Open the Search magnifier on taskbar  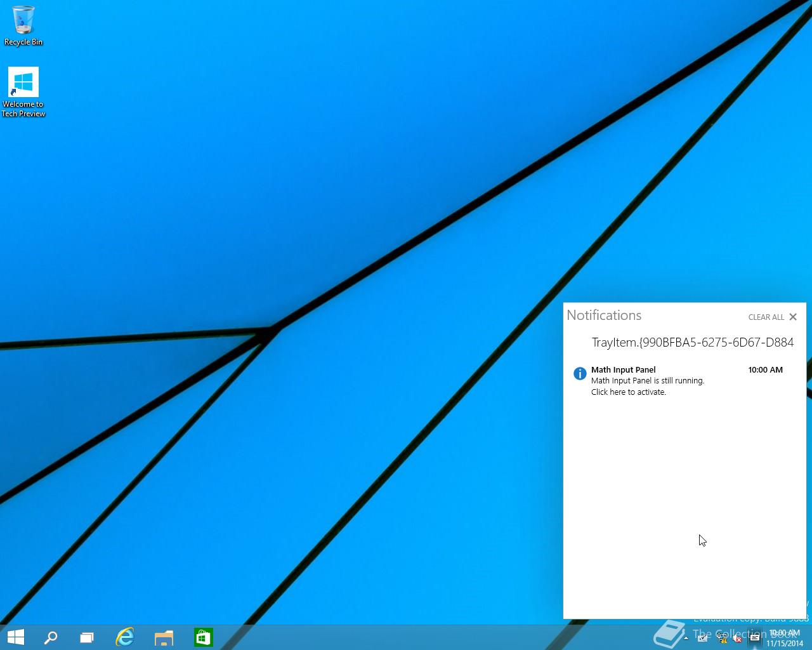point(51,637)
